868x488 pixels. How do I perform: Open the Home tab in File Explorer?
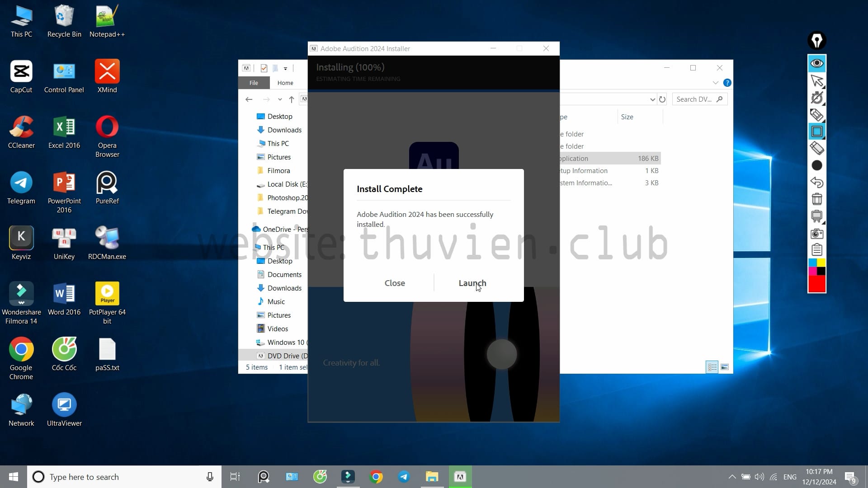click(285, 83)
